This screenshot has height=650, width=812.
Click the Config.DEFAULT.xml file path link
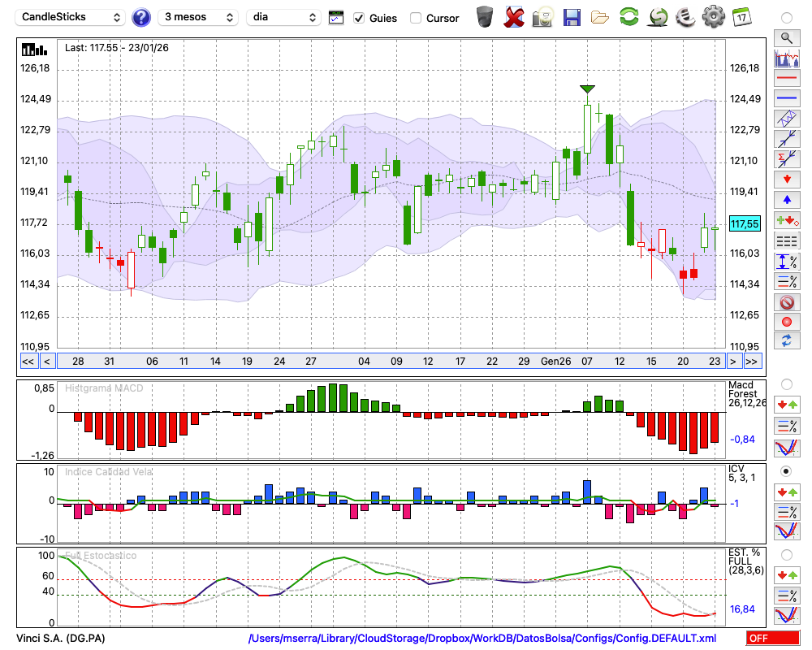[482, 639]
